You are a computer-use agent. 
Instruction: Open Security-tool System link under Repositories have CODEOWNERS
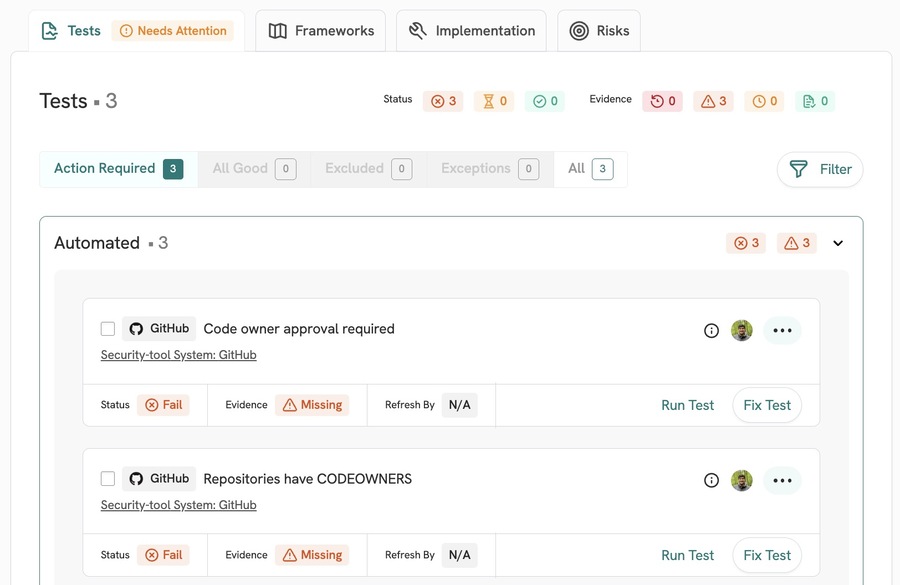pyautogui.click(x=179, y=505)
